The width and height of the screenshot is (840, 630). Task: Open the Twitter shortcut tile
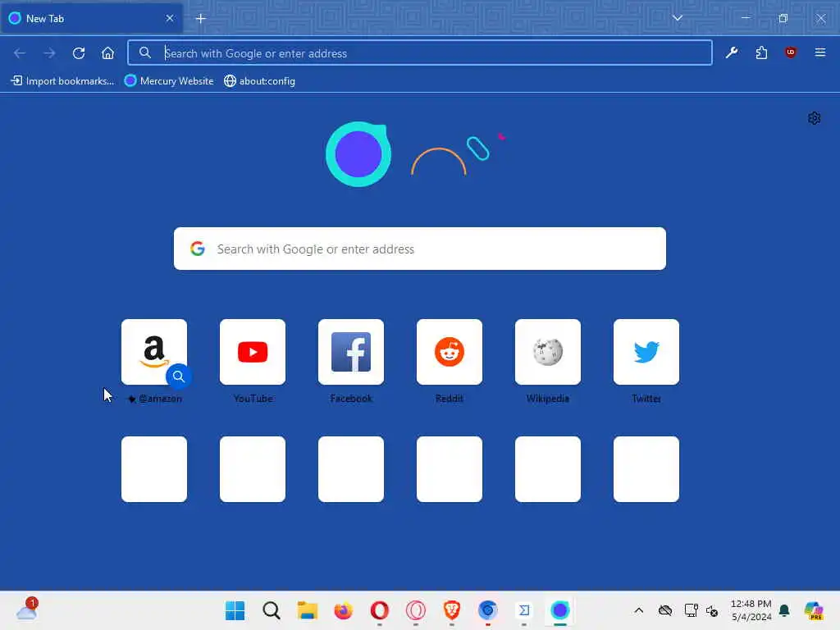(646, 352)
